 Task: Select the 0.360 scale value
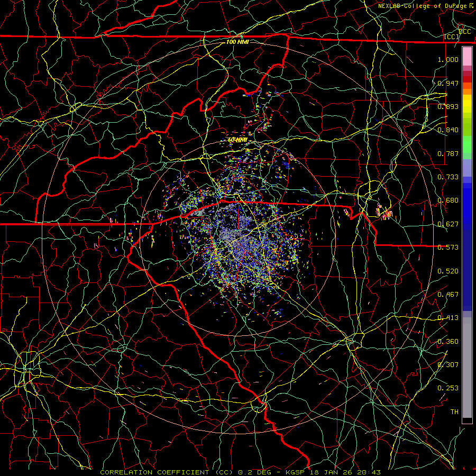pos(448,342)
